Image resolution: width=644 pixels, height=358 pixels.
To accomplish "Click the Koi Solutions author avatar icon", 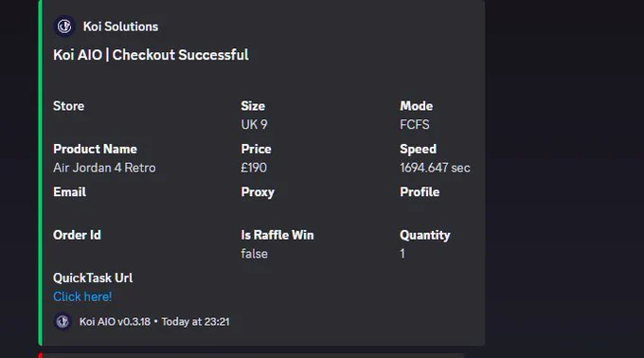I will pos(64,27).
